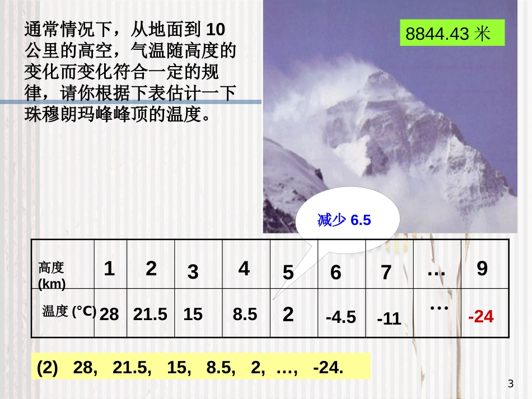
Task: Click the slide number 3
Action: (510, 384)
